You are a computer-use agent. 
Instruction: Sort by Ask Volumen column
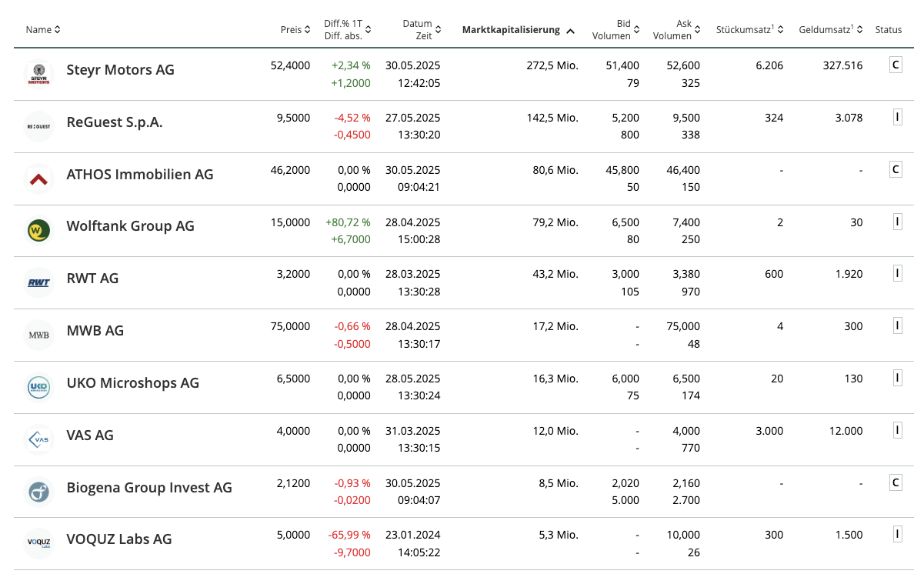click(x=677, y=30)
